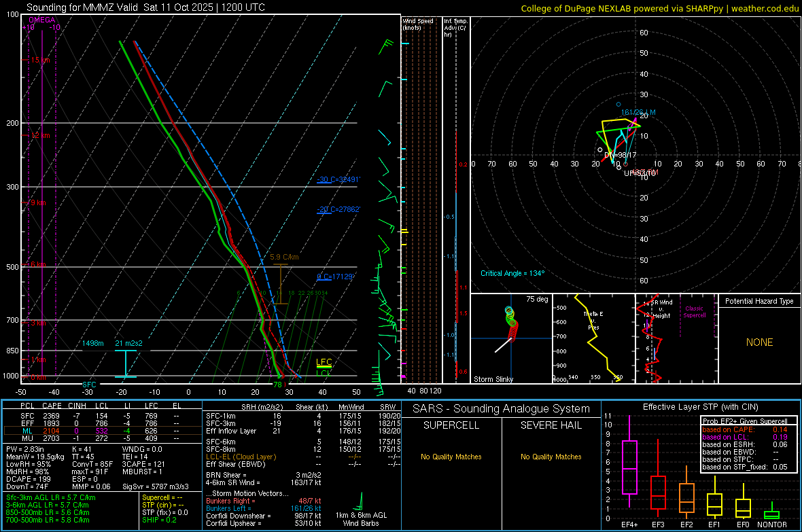Screen dimensions: 802x532
Task: Click the green NONTOR box plot label
Action: 772,525
